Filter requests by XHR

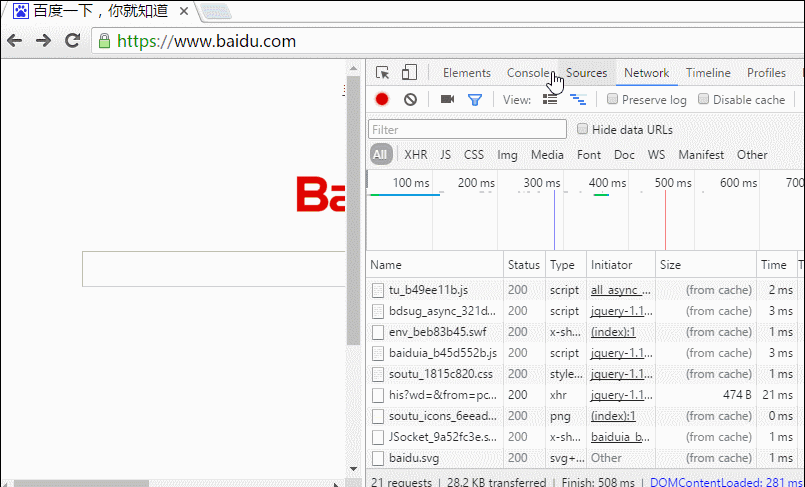[415, 154]
